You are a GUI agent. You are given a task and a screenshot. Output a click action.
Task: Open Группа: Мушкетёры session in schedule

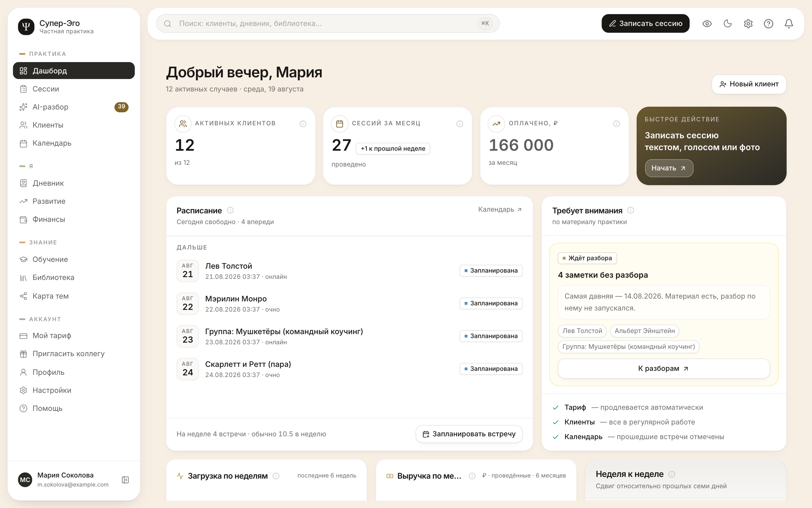(349, 336)
